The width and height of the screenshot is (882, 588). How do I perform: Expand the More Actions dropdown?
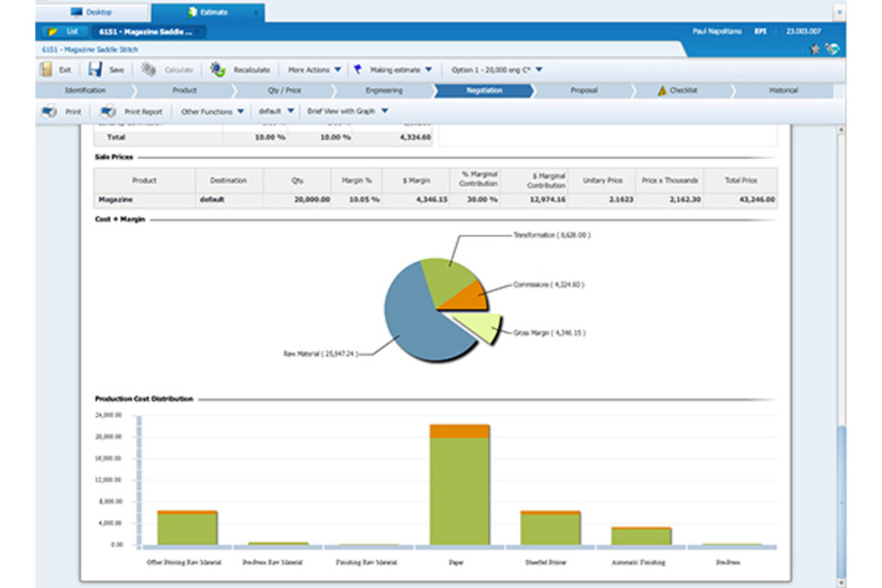(314, 69)
